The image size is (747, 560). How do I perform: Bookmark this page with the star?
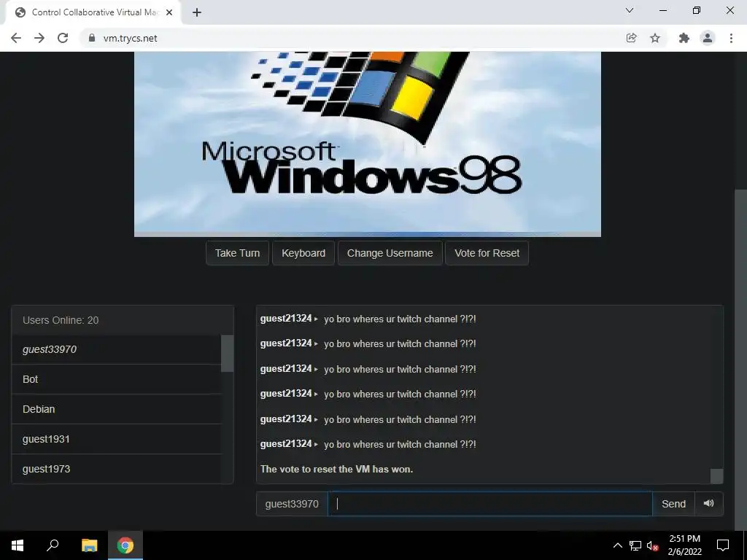[655, 38]
